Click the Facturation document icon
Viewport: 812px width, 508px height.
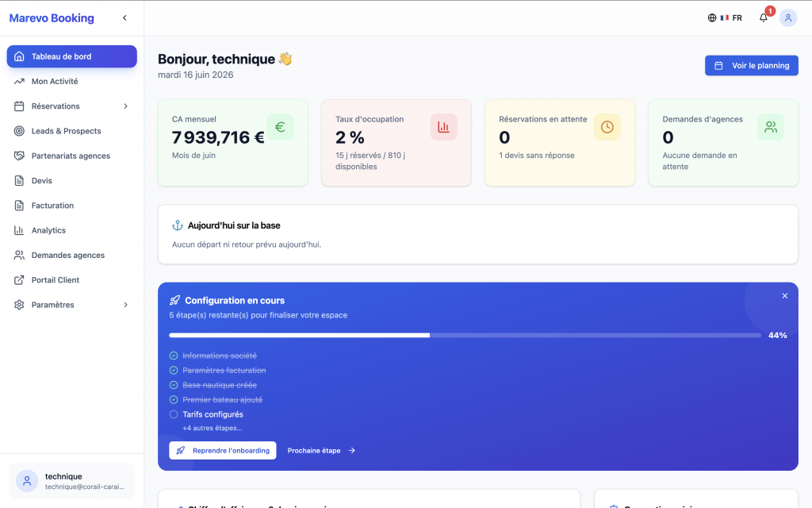point(19,206)
